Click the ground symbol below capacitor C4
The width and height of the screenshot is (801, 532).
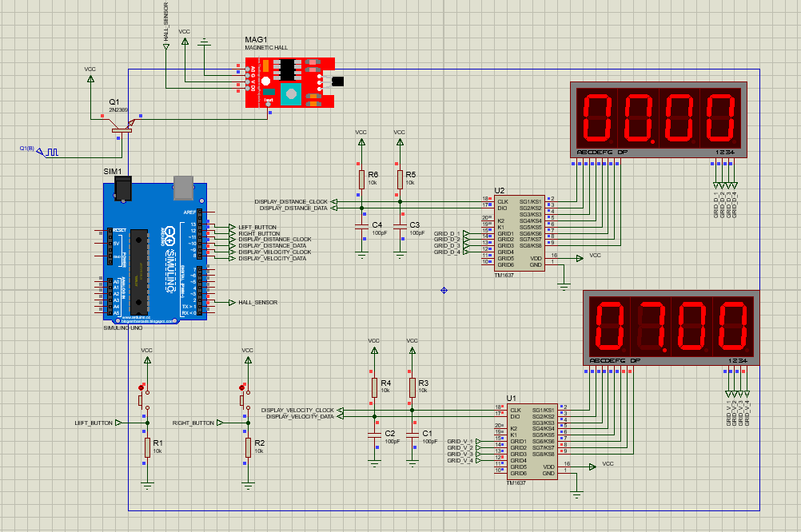361,256
